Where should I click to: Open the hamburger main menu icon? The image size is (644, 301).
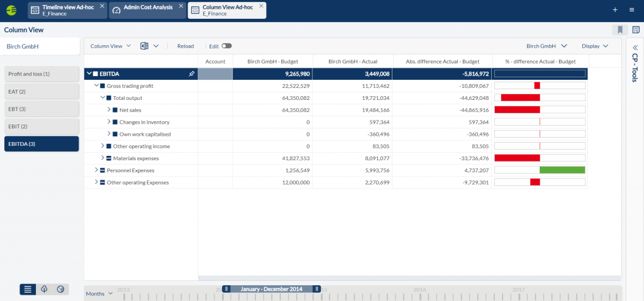pos(631,10)
